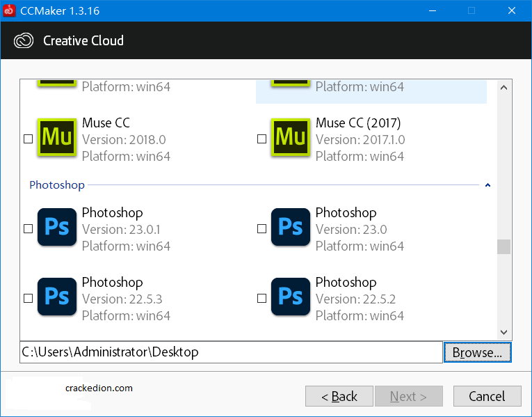Viewport: 532px width, 417px height.
Task: Click the Version: 2017.1.0 text
Action: pos(360,139)
